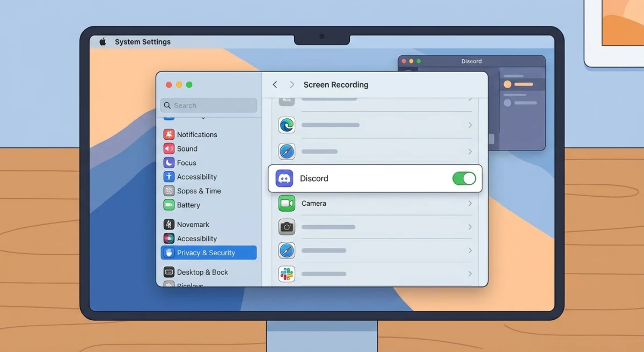Viewport: 644px width, 352px height.
Task: Click the Siri-style icon beside the lower Accessibility
Action: 169,238
